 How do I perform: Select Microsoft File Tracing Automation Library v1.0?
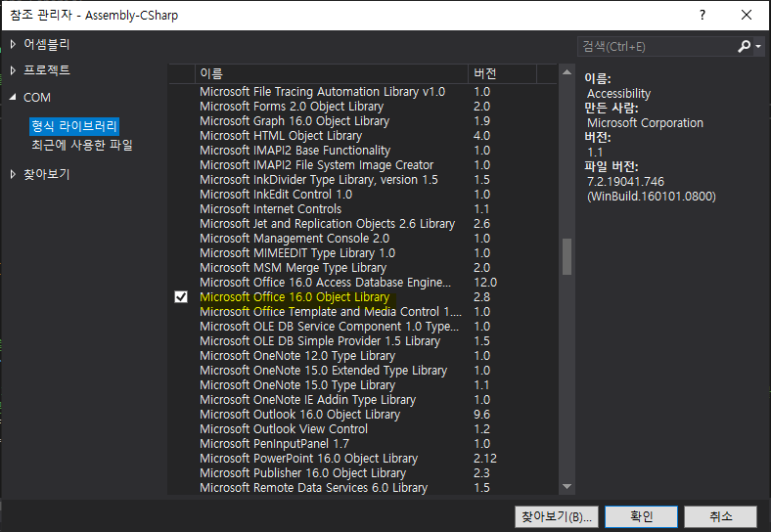point(363,92)
